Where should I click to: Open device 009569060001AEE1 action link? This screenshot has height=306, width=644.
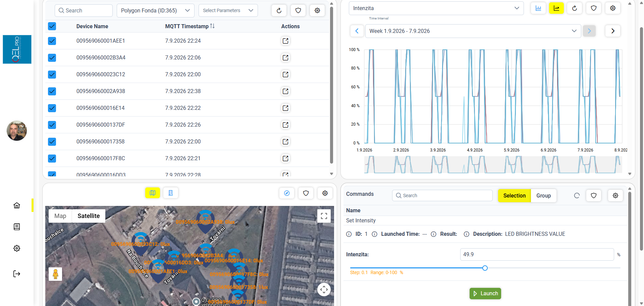click(x=285, y=41)
